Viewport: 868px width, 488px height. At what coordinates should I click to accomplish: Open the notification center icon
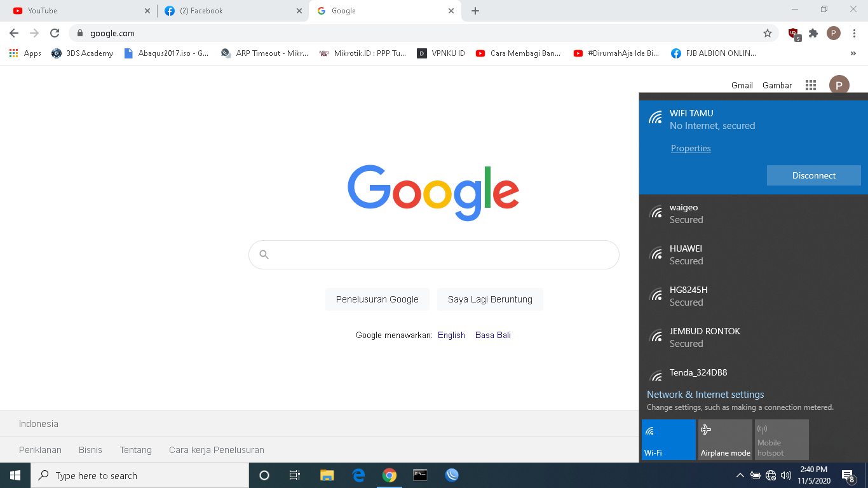pyautogui.click(x=848, y=475)
